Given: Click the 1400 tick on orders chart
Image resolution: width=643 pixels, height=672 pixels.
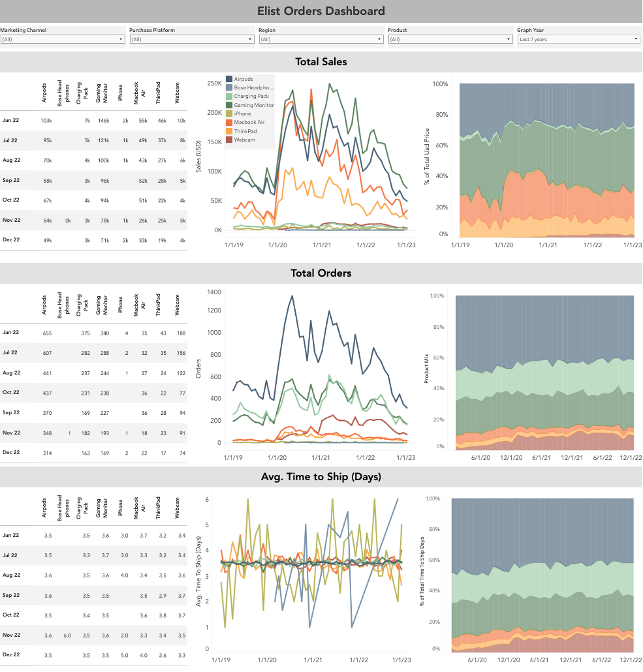Looking at the screenshot, I should (214, 292).
